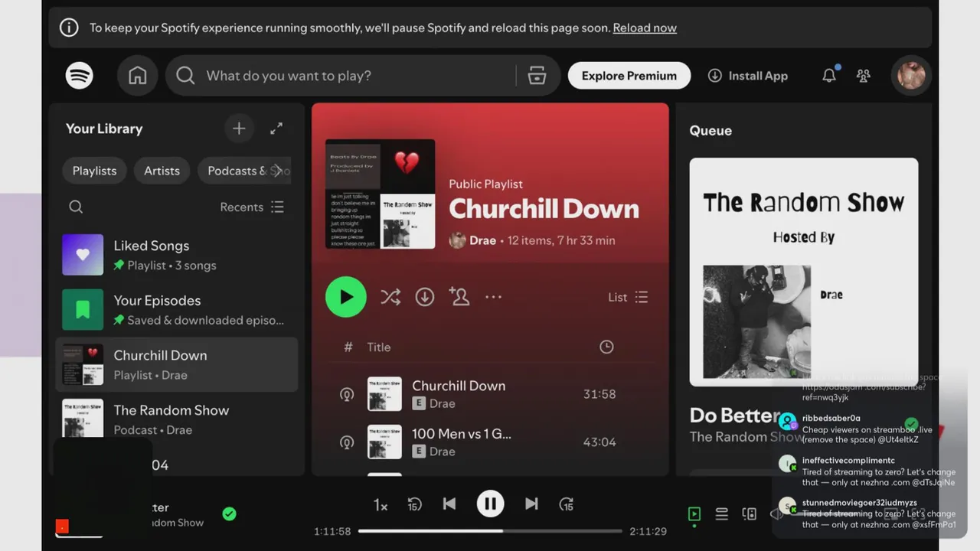
Task: Skip forward 15 seconds
Action: tap(567, 504)
